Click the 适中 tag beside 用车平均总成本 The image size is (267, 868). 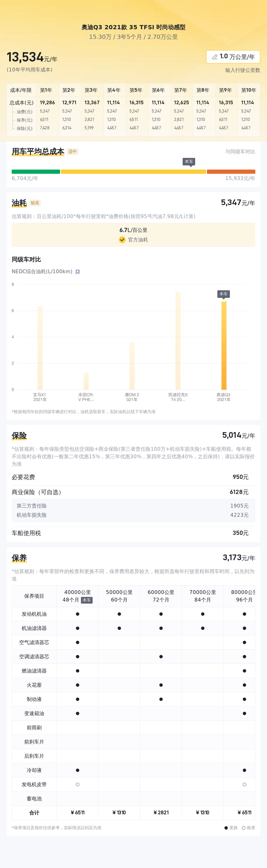coord(72,152)
